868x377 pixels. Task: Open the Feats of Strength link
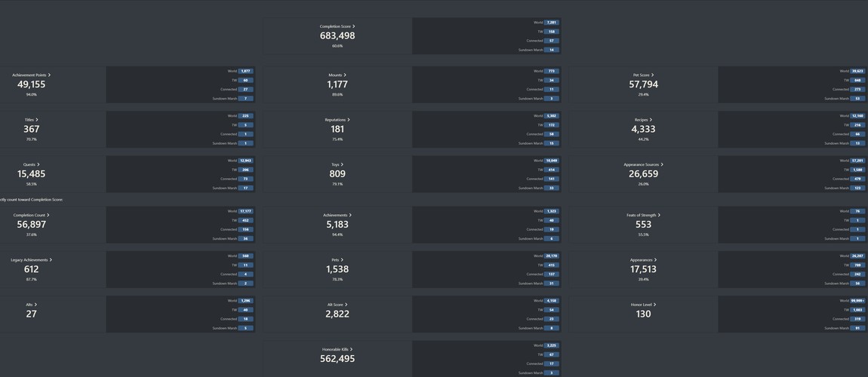(643, 215)
